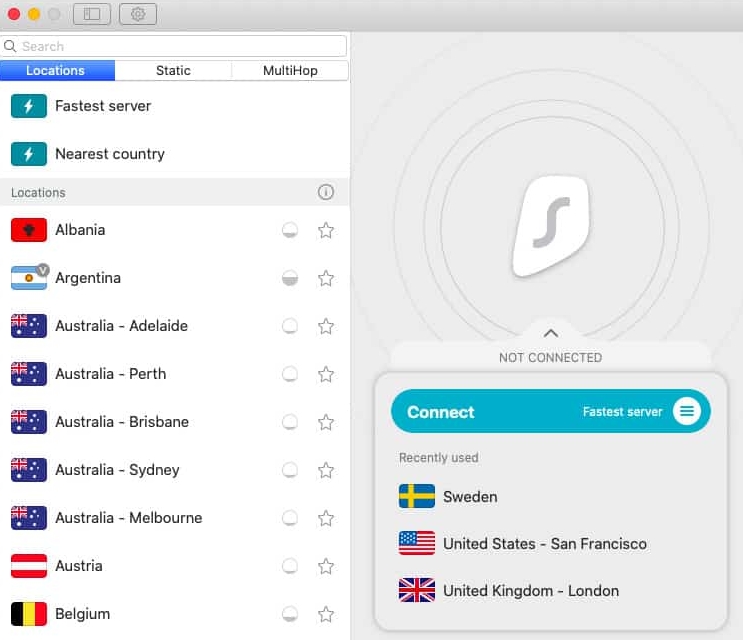Switch to the Static tab

click(173, 70)
